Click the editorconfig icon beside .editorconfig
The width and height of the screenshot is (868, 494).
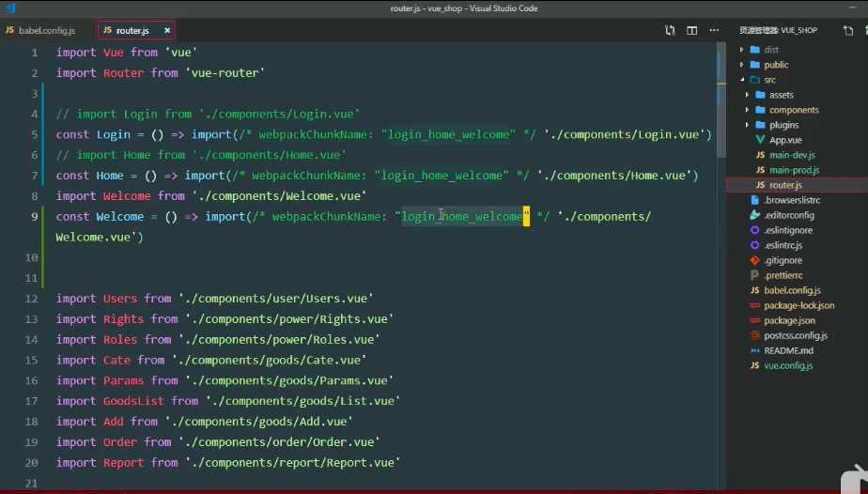pyautogui.click(x=754, y=215)
